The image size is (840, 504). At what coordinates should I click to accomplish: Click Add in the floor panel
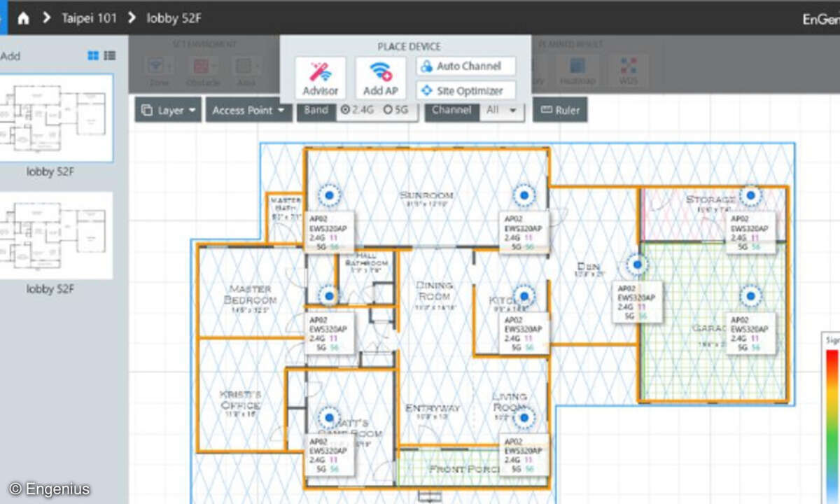pyautogui.click(x=10, y=55)
